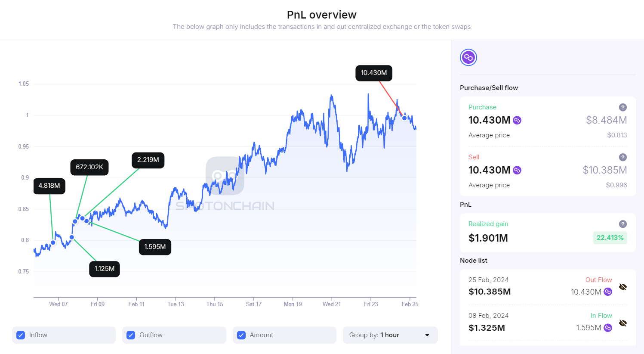Click the token icon beside Purchase 10.430M
Screen dimensions: 644x354
[517, 120]
